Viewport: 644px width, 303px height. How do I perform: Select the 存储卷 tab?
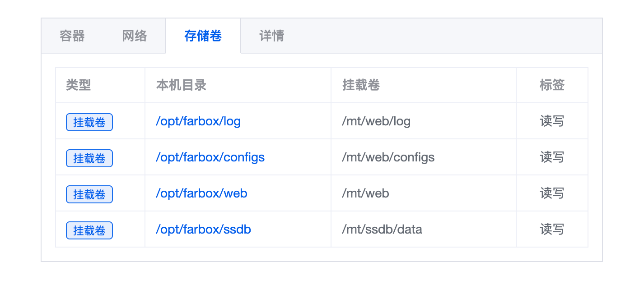click(203, 36)
